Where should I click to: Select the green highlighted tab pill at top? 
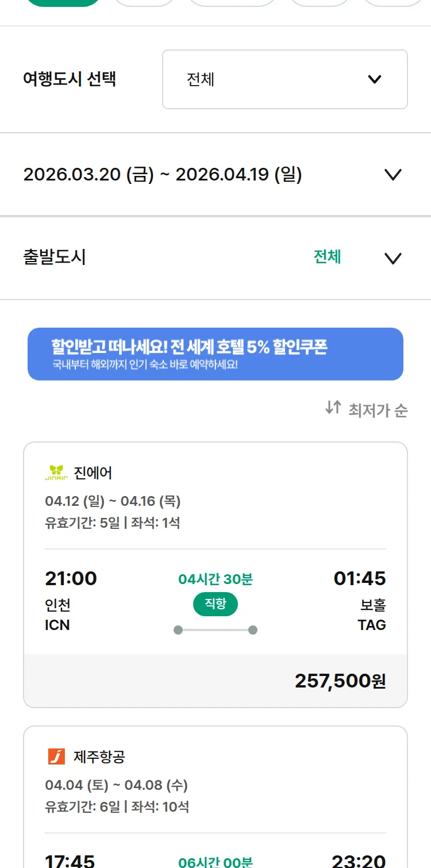[64, 2]
